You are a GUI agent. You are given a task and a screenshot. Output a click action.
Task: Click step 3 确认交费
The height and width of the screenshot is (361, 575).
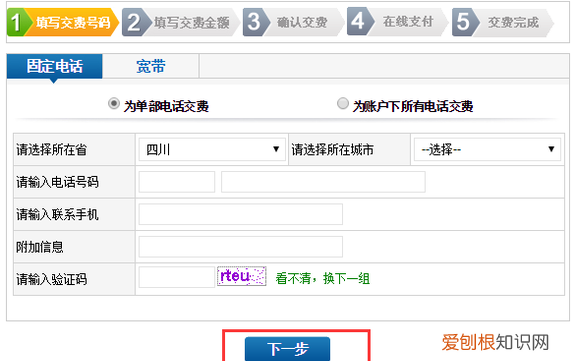(293, 22)
